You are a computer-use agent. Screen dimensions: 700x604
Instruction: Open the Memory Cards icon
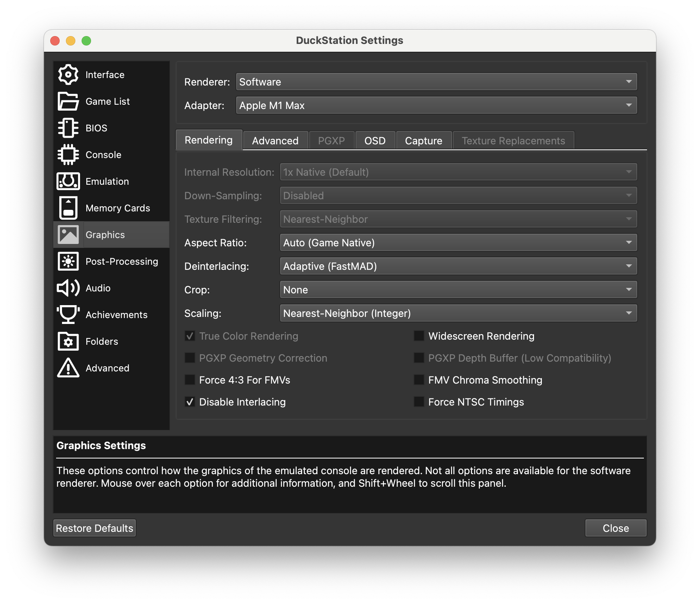click(x=68, y=208)
